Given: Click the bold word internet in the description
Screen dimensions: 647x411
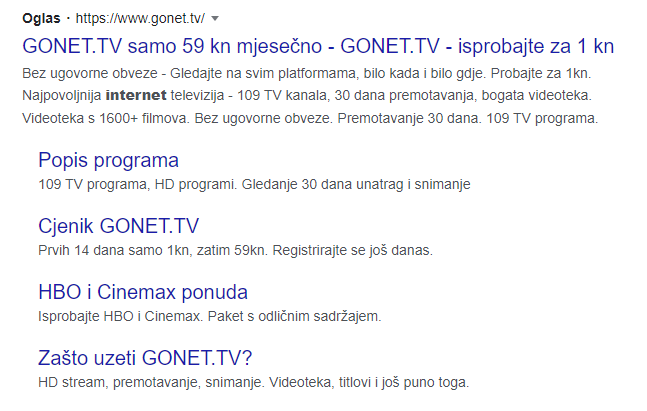Looking at the screenshot, I should tap(144, 96).
